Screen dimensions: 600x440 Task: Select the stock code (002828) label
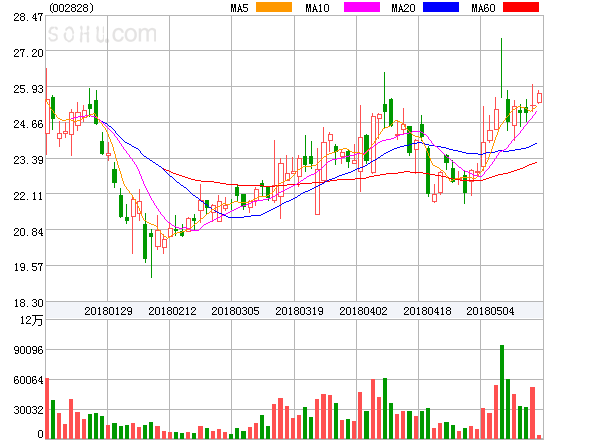coord(71,8)
